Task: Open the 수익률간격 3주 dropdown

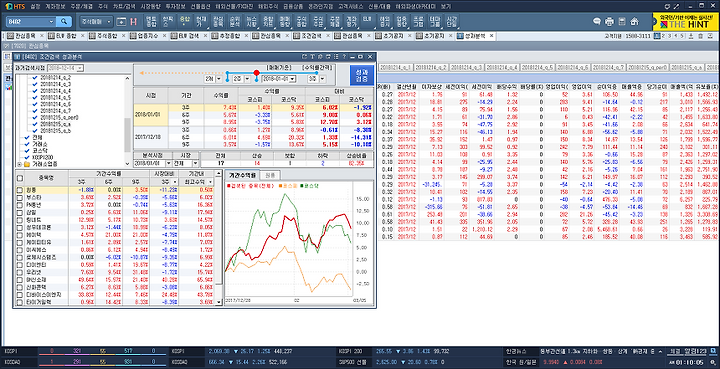Action: (x=322, y=79)
